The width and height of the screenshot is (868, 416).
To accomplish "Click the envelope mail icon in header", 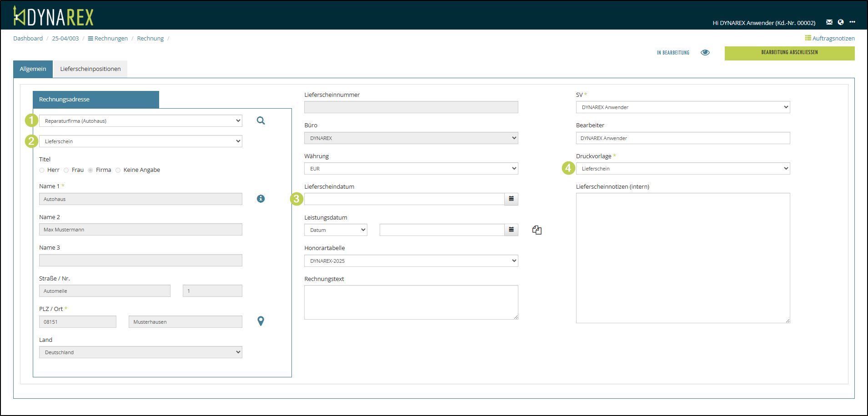I will [x=829, y=22].
